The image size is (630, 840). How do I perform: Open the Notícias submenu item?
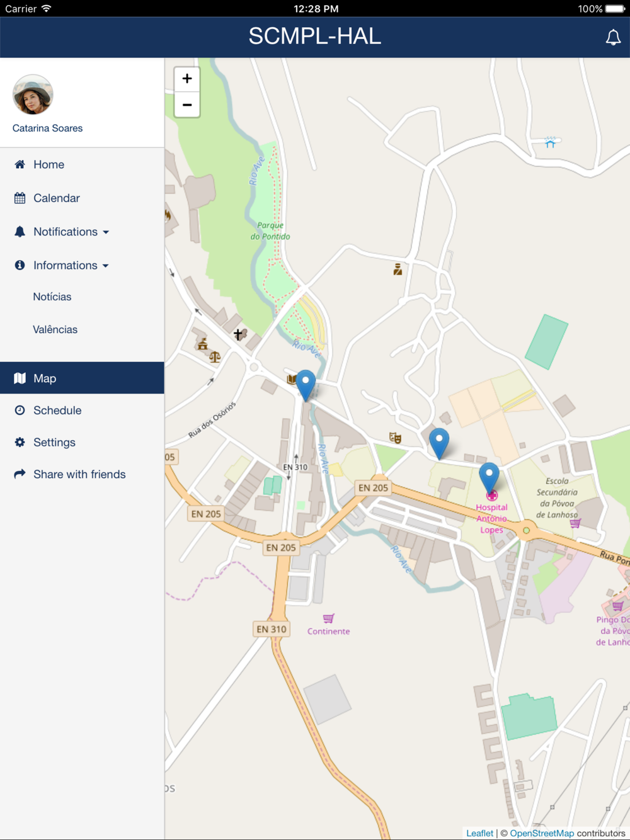(x=52, y=297)
